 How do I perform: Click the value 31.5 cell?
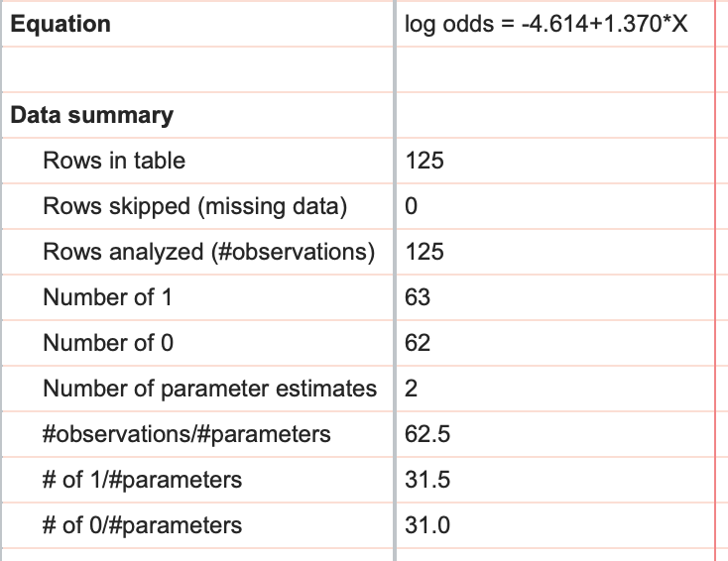[428, 480]
